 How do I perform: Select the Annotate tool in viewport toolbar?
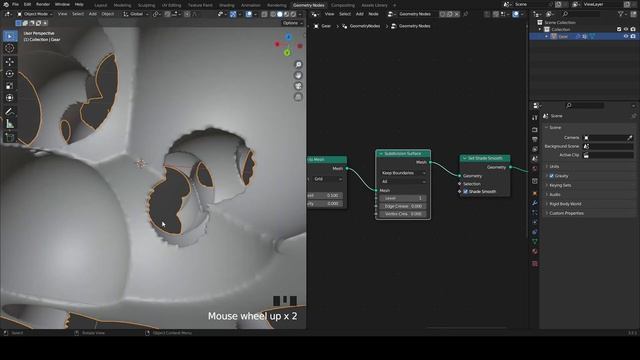[10, 111]
